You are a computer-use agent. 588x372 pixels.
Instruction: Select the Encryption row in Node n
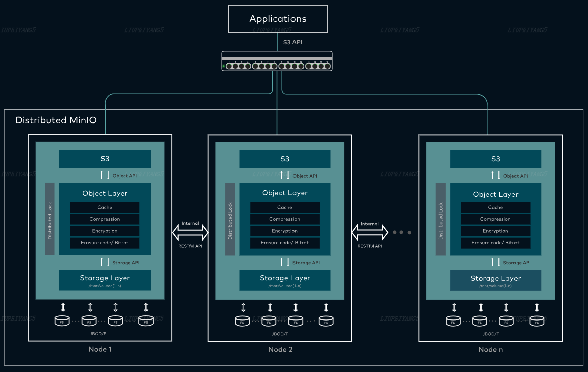tap(495, 231)
